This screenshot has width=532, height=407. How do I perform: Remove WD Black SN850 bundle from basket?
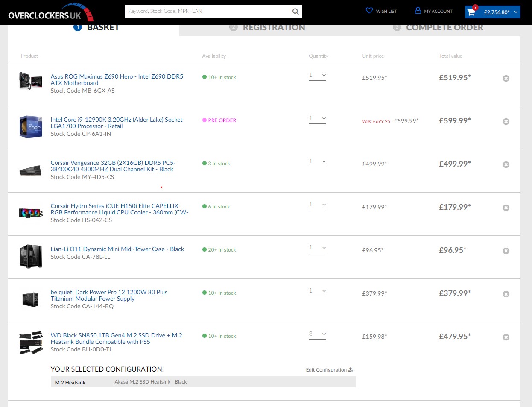tap(506, 337)
